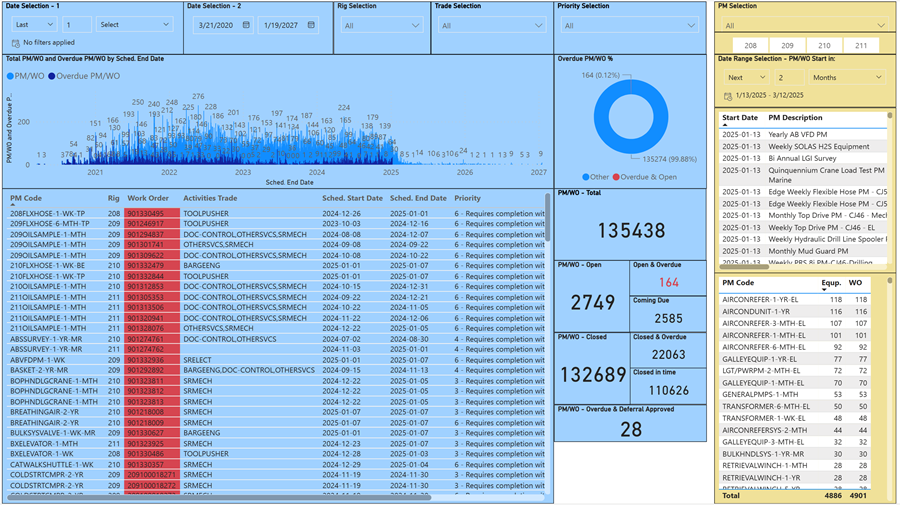The image size is (900, 505).
Task: Toggle PM/WO legend marker in chart
Action: coord(11,76)
